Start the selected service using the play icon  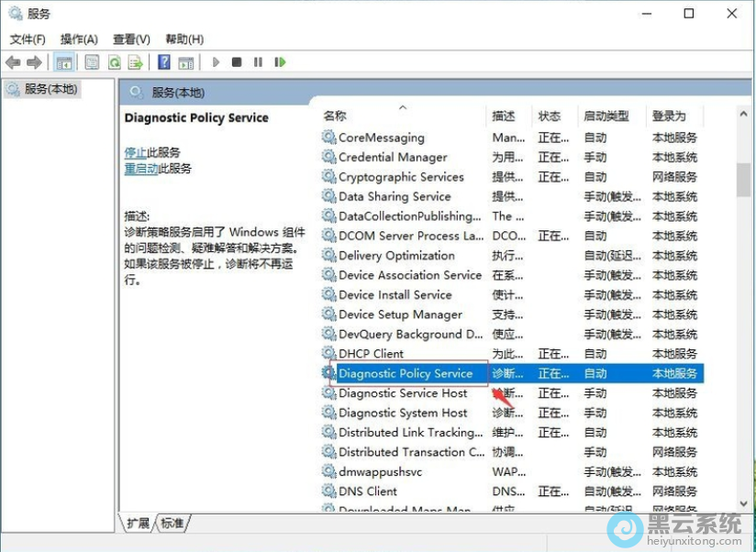pyautogui.click(x=215, y=61)
